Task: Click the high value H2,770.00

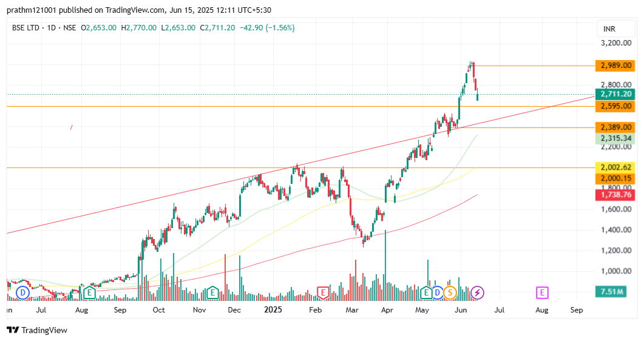Action: pos(139,28)
